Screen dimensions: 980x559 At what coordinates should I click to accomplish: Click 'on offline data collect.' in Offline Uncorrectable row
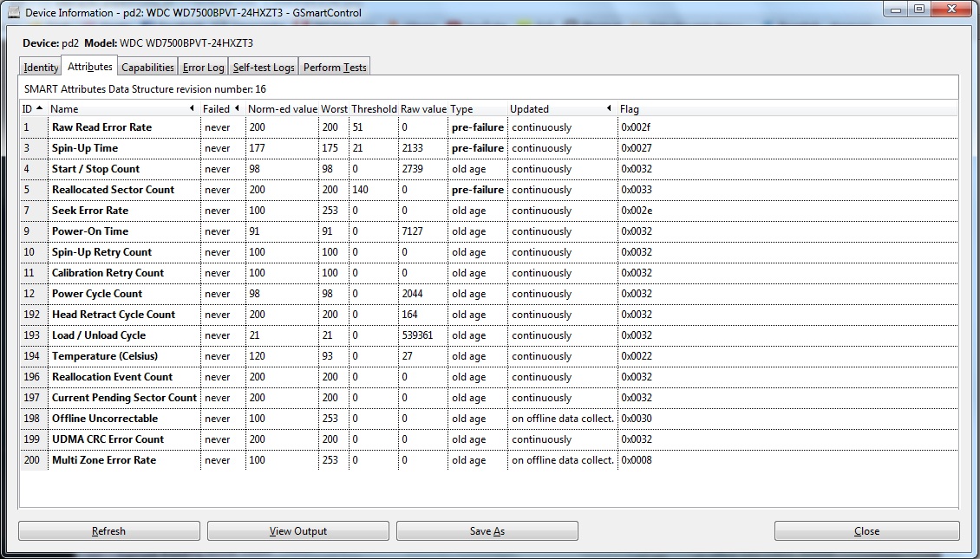[x=563, y=419]
